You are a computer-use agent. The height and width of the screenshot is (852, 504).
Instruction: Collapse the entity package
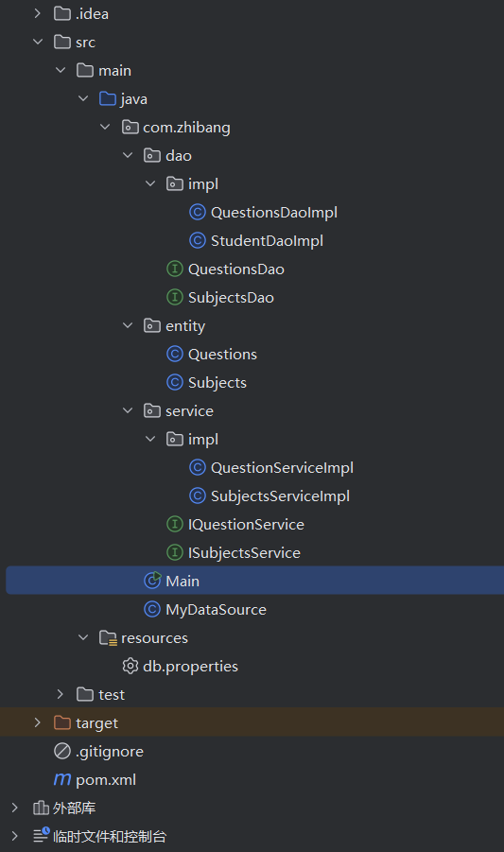[x=129, y=325]
